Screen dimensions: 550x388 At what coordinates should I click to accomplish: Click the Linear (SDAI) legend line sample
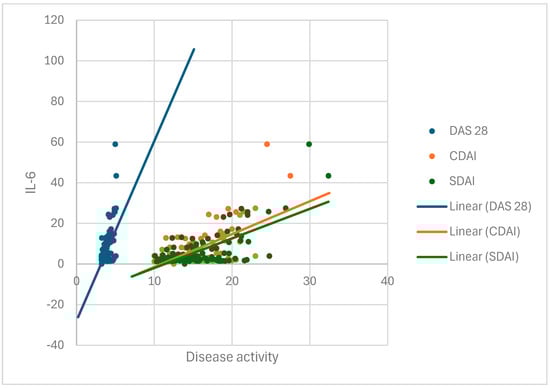[x=432, y=257]
